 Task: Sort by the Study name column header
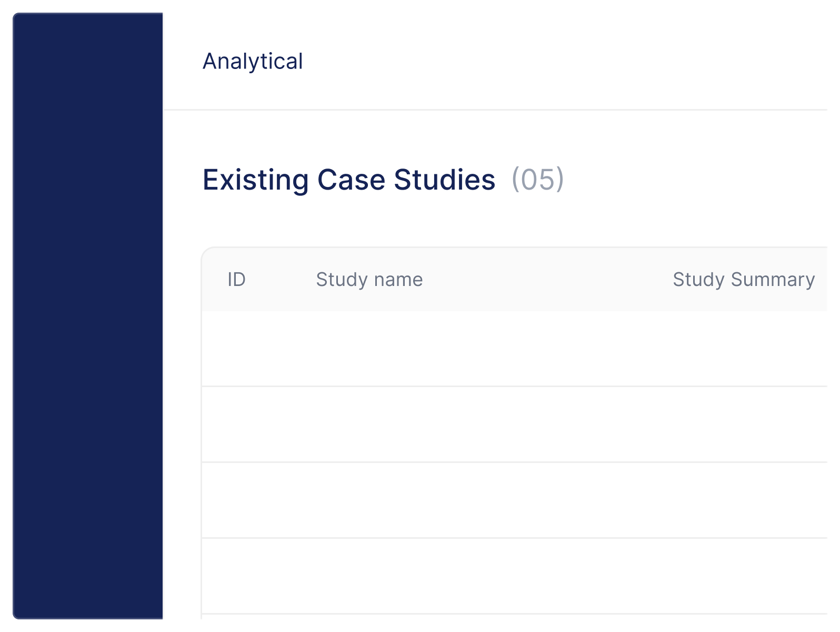click(369, 280)
